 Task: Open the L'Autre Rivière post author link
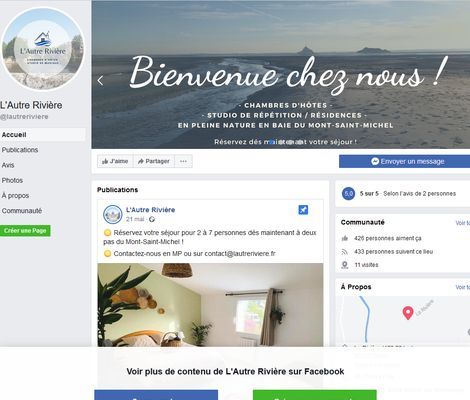pyautogui.click(x=151, y=210)
